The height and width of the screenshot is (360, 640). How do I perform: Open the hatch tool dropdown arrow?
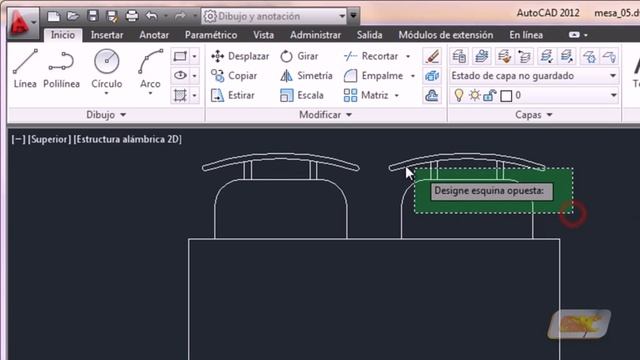pyautogui.click(x=194, y=95)
